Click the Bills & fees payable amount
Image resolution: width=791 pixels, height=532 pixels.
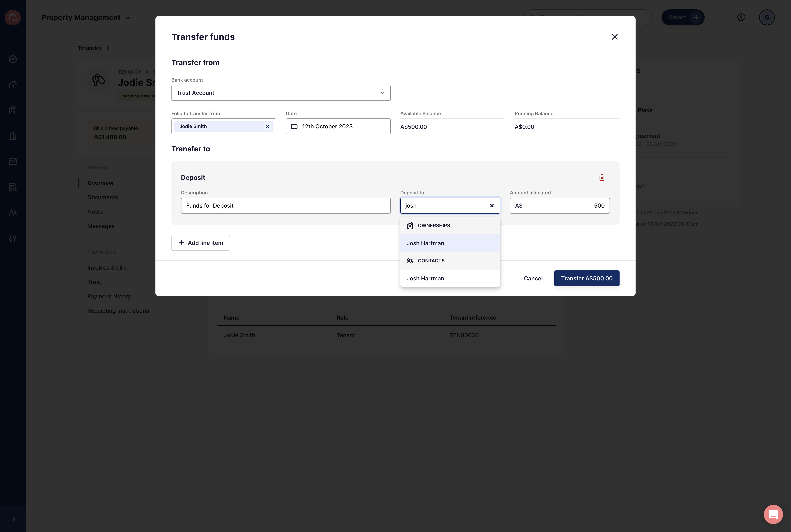pyautogui.click(x=110, y=137)
